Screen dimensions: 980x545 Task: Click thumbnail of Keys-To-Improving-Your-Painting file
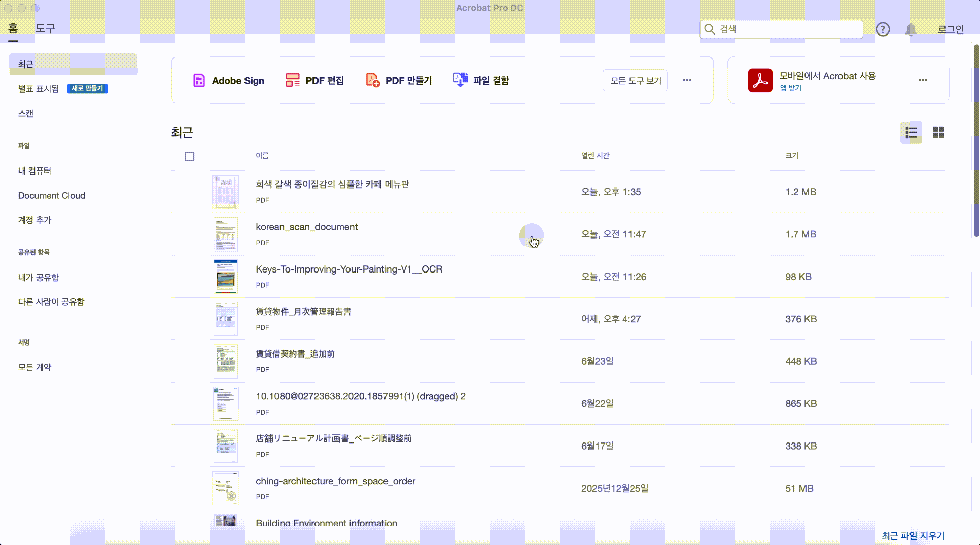pos(225,277)
